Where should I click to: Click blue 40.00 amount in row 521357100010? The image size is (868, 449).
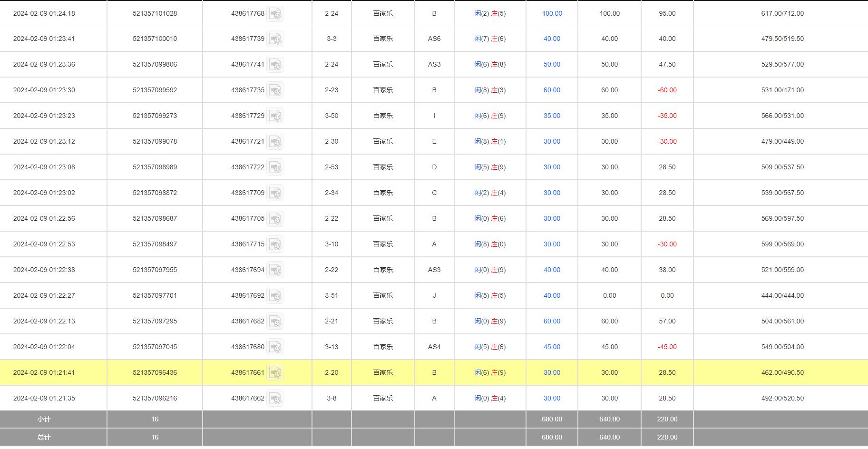point(552,39)
